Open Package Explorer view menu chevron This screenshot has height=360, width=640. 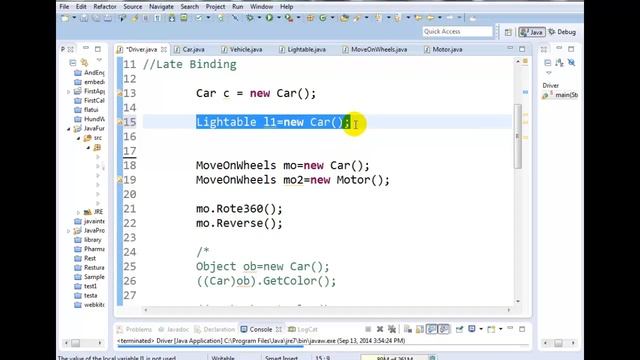(99, 61)
